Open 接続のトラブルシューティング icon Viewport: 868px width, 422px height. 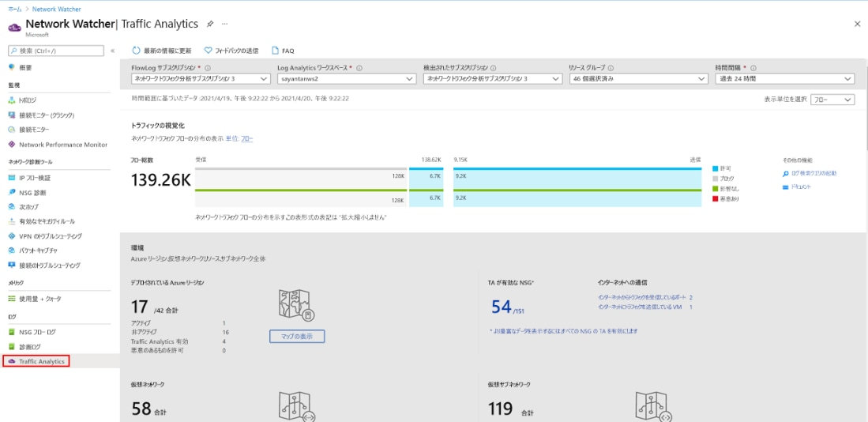(x=12, y=266)
